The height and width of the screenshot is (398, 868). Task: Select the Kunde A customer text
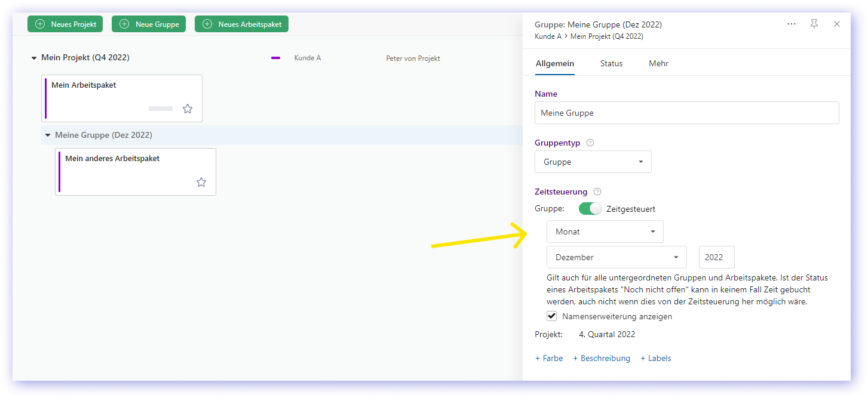pos(307,58)
